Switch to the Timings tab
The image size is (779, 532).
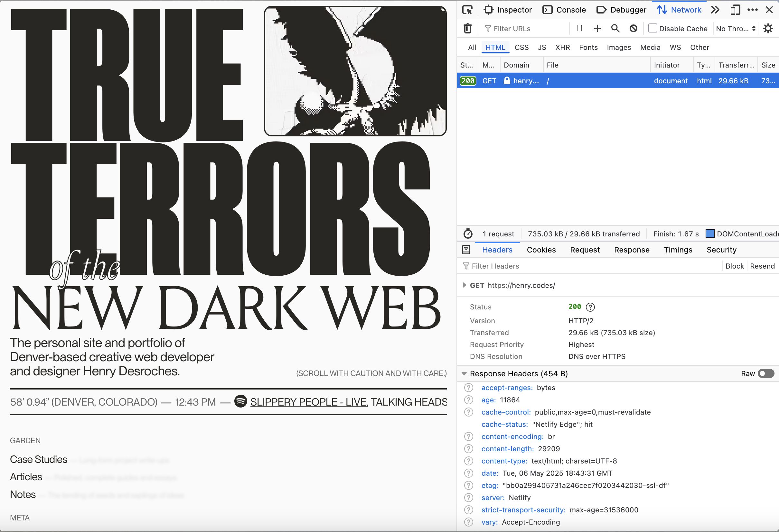[678, 250]
